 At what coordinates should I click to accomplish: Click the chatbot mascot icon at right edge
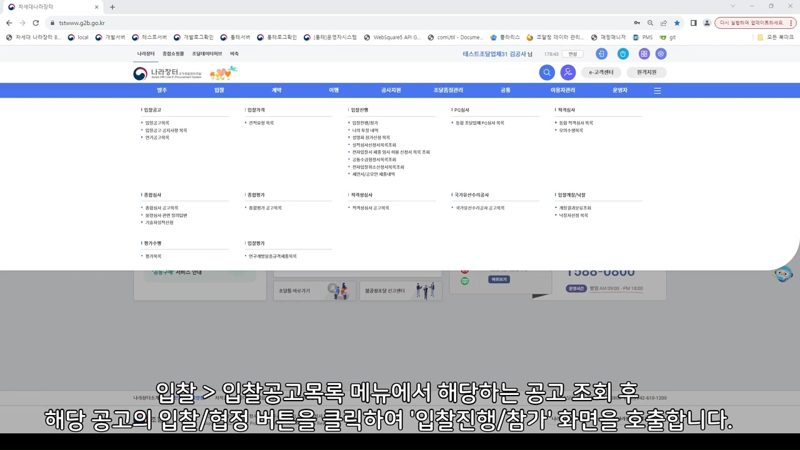783,274
